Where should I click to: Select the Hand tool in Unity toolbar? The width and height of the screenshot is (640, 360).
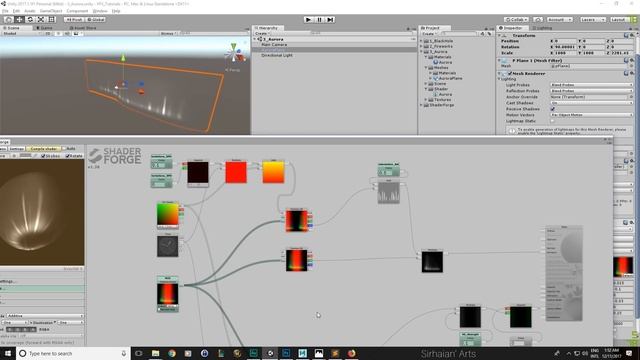tap(8, 19)
